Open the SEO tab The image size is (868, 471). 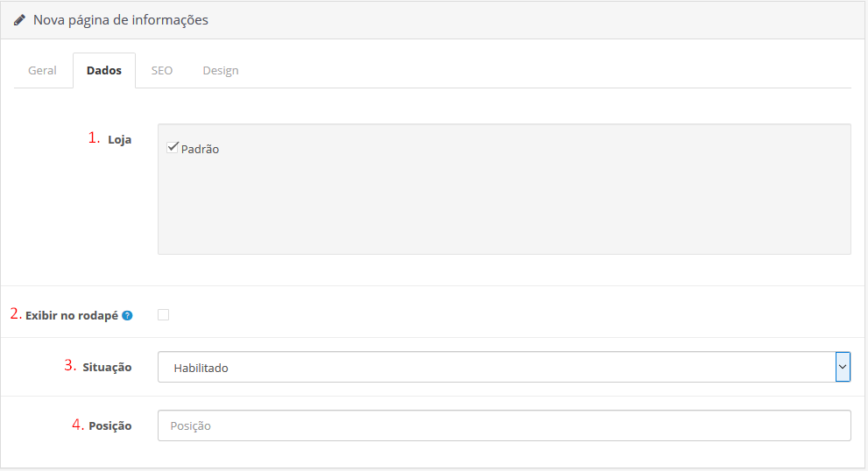(x=162, y=71)
